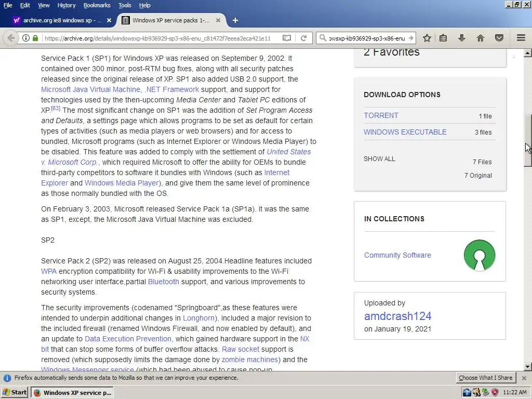Click the info icon in notification bar
This screenshot has height=399, width=532.
pyautogui.click(x=7, y=378)
